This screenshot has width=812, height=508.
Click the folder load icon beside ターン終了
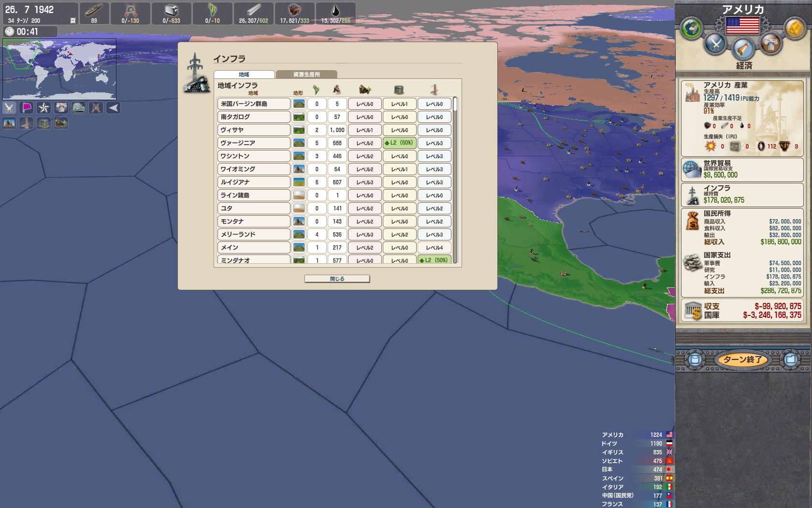(791, 359)
